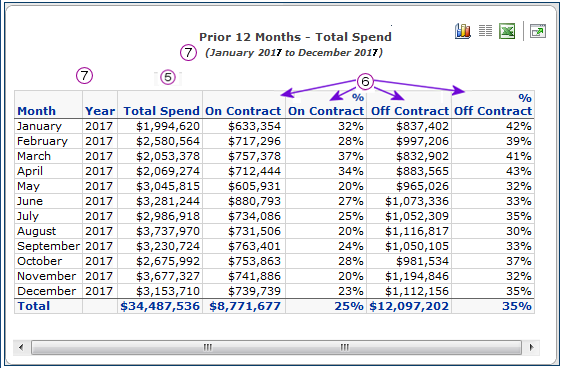This screenshot has height=368, width=562.
Task: Sort by Off Contract dollar header
Action: [x=410, y=111]
